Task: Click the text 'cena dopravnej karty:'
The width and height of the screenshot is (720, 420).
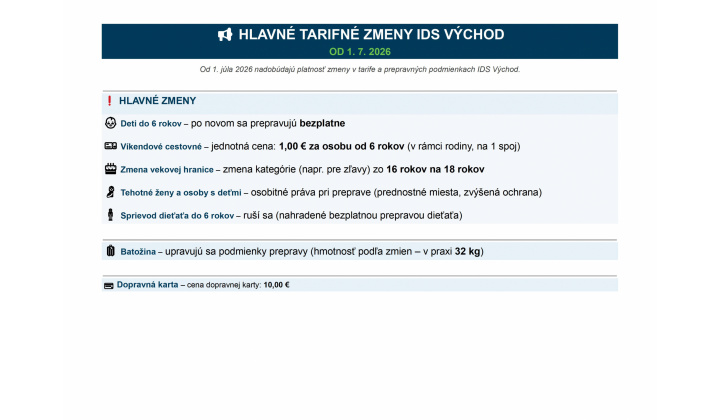Action: click(x=224, y=285)
